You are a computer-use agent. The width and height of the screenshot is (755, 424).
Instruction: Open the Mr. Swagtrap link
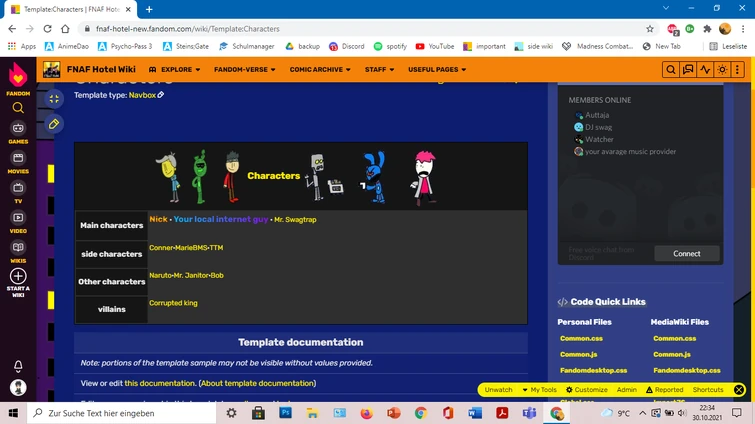tap(295, 219)
